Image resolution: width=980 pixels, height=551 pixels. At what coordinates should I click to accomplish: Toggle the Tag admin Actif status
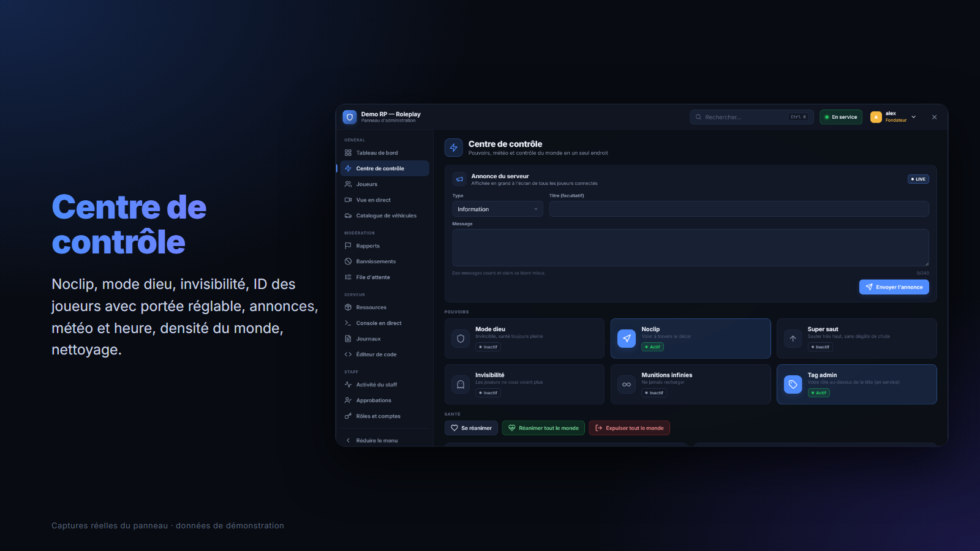tap(819, 393)
